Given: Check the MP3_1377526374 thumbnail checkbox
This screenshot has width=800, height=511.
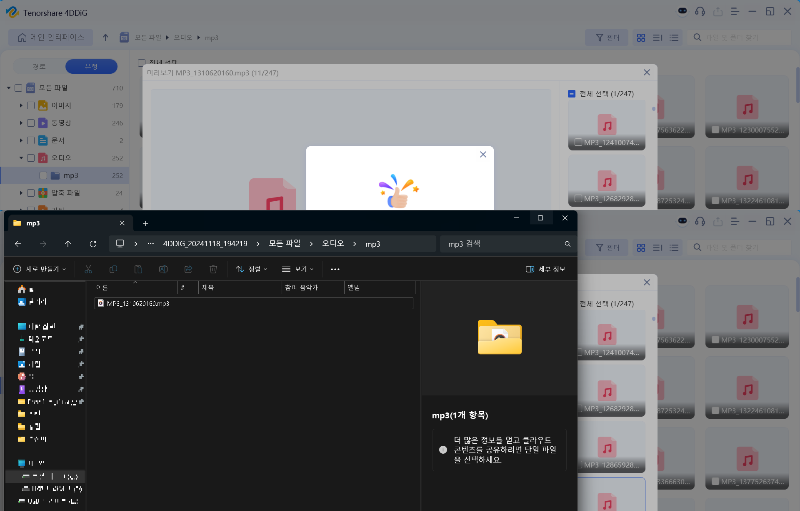Looking at the screenshot, I should pos(715,481).
